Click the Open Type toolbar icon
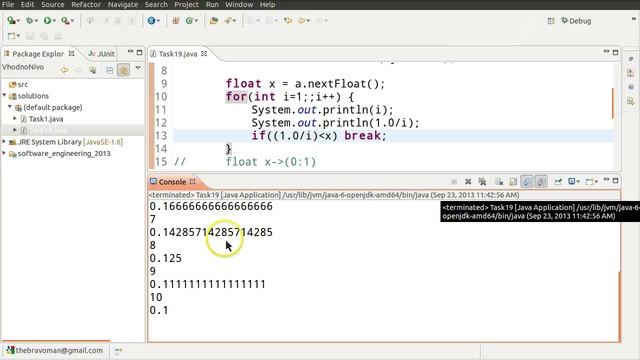This screenshot has width=640, height=360. [x=213, y=20]
